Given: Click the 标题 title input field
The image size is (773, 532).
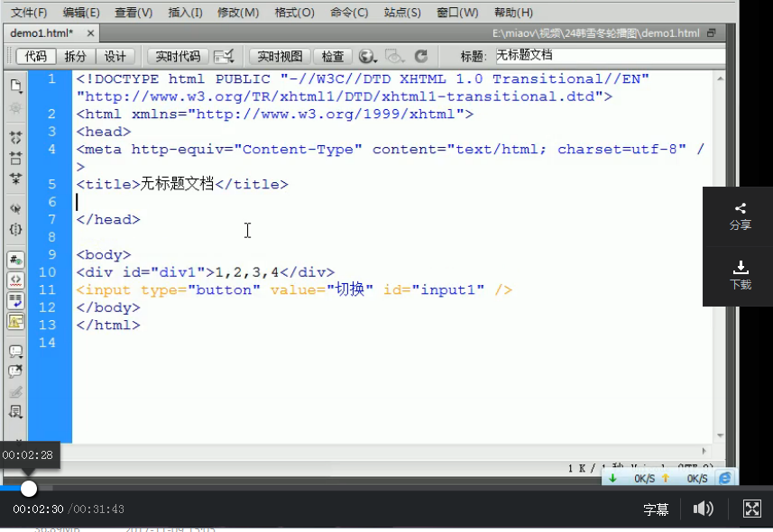Looking at the screenshot, I should (x=610, y=55).
